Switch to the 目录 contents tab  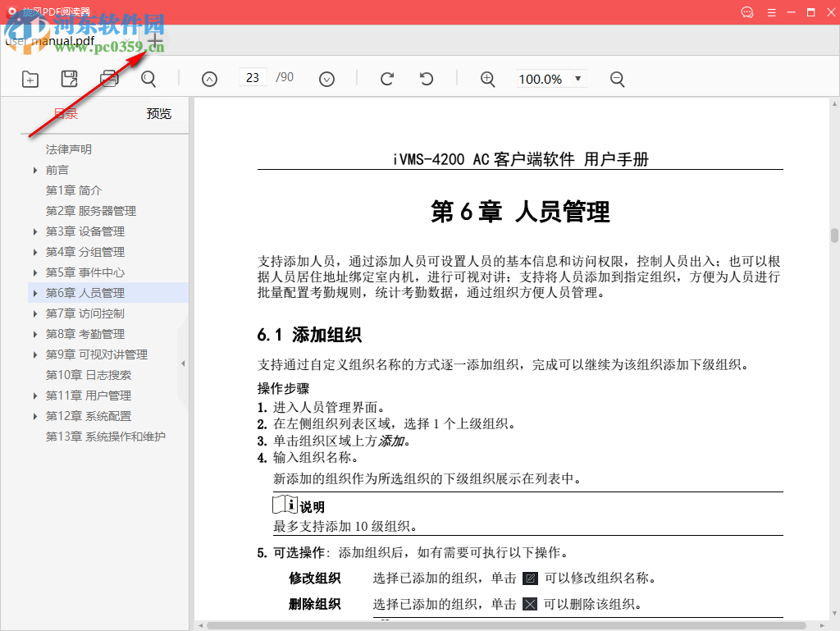pyautogui.click(x=66, y=114)
